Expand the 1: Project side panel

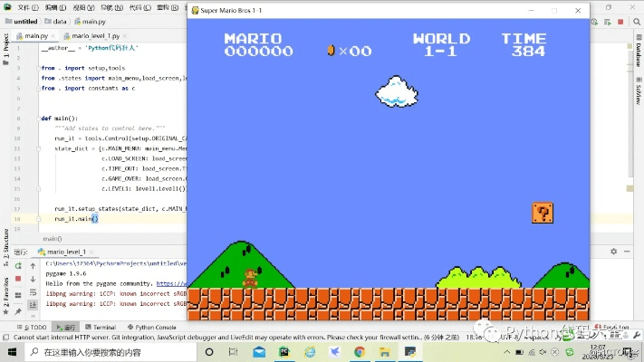pyautogui.click(x=5, y=46)
